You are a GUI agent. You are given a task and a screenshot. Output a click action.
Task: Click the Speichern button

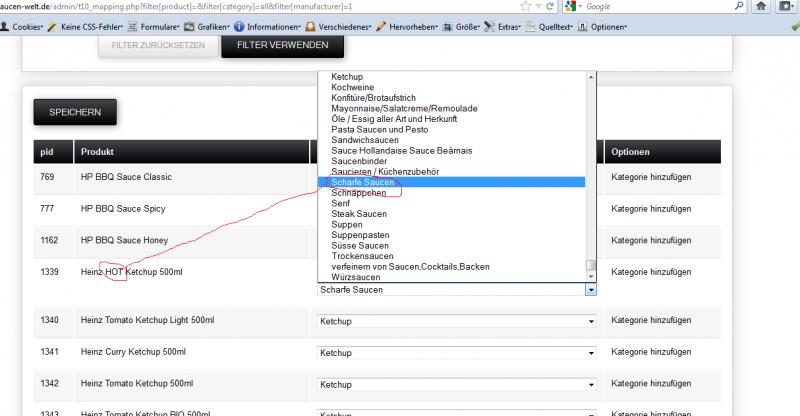(75, 113)
